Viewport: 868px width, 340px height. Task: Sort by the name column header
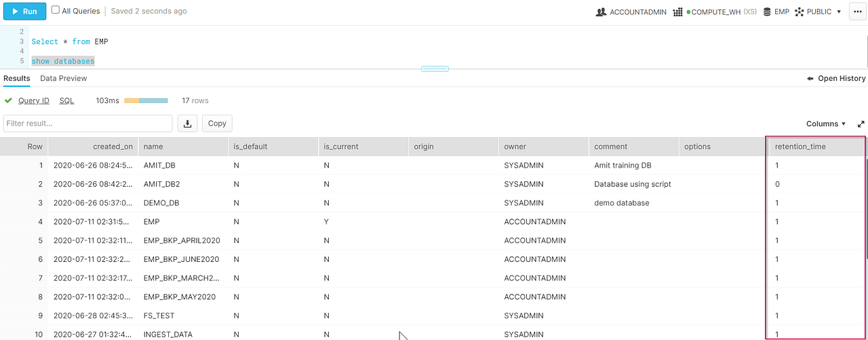click(x=183, y=146)
